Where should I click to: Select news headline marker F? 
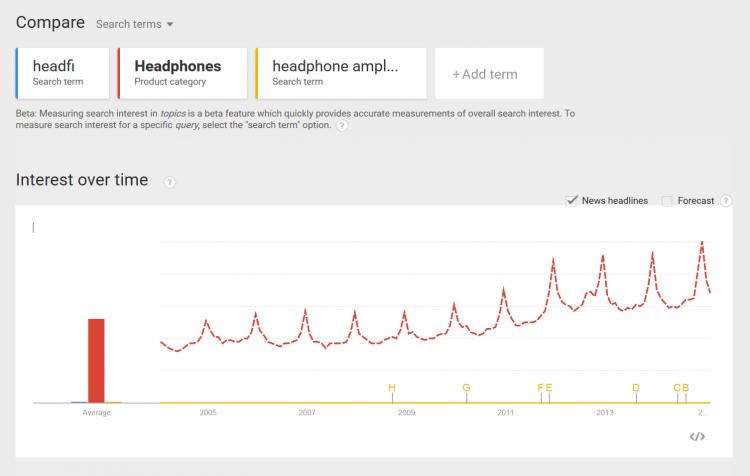point(540,387)
